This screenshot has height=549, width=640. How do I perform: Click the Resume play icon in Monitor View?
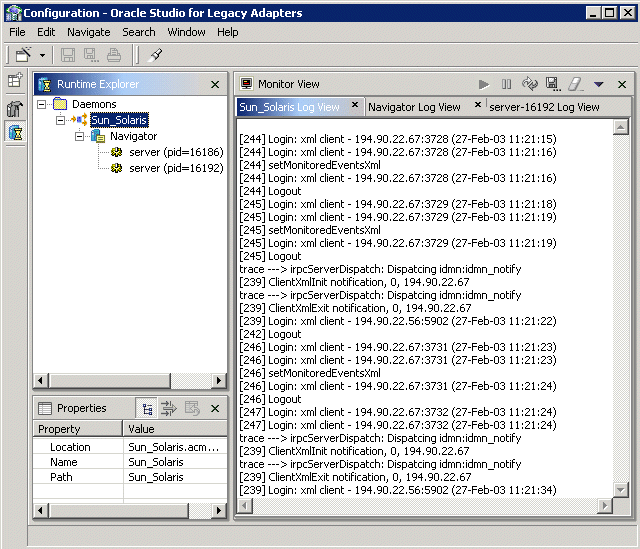[484, 84]
